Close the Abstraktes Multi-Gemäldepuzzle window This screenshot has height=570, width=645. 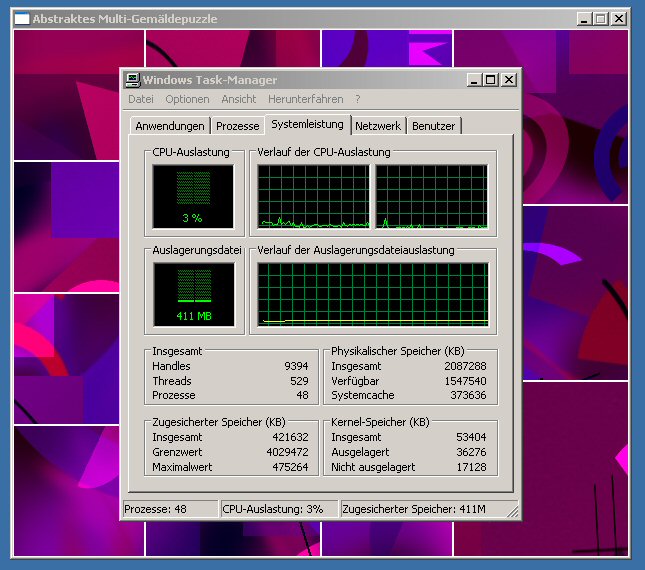pos(619,19)
